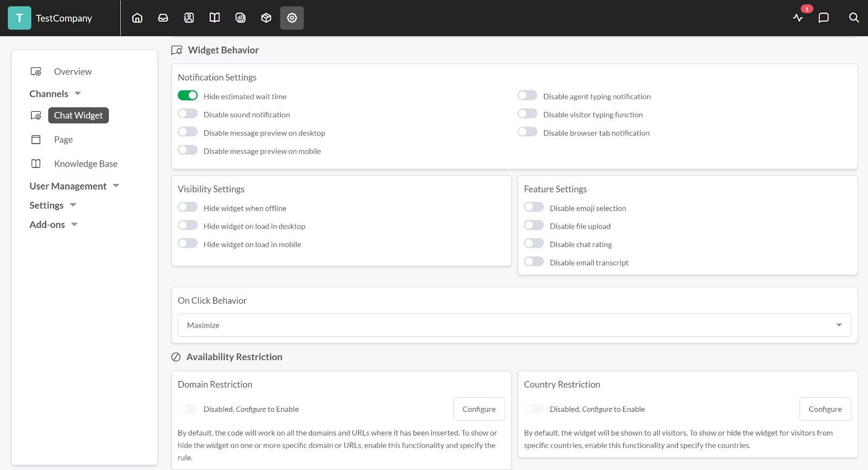Toggle Disable file upload switch

point(534,225)
